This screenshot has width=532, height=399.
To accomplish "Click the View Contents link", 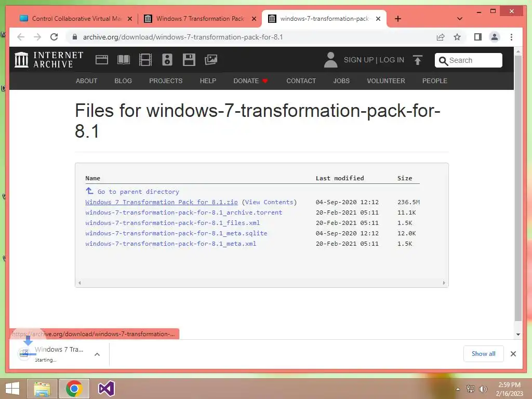I will (x=269, y=202).
